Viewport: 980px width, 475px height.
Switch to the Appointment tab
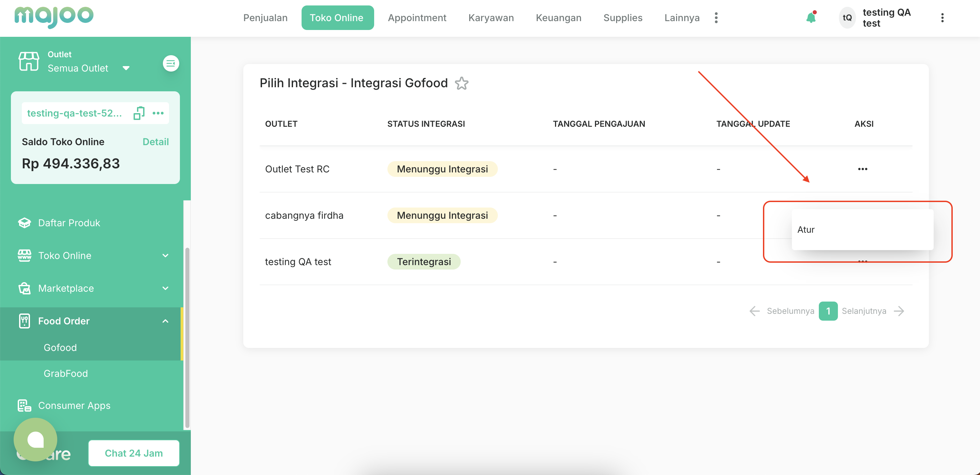(x=417, y=18)
